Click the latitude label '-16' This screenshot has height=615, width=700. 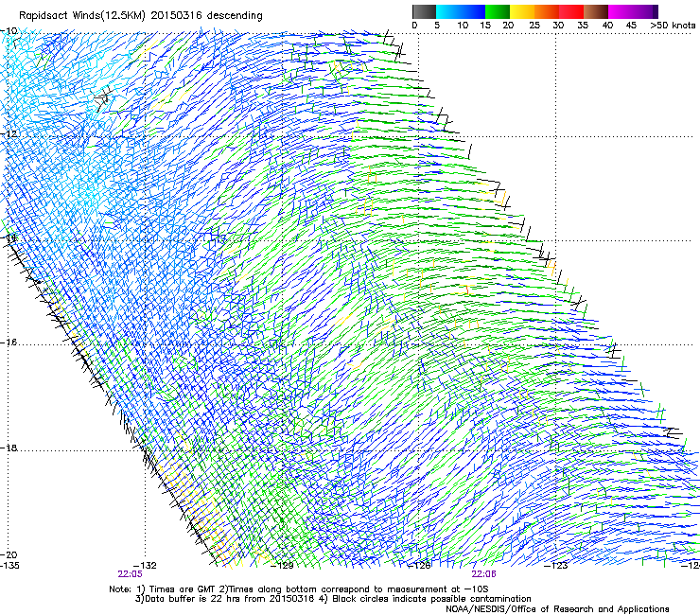9,343
